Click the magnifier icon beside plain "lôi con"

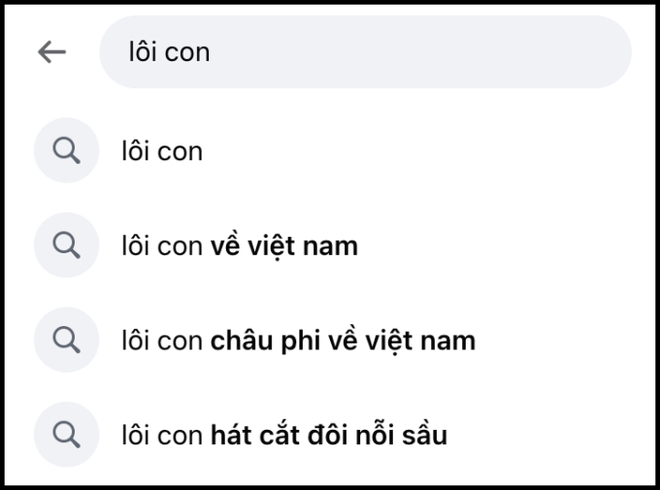[x=67, y=151]
